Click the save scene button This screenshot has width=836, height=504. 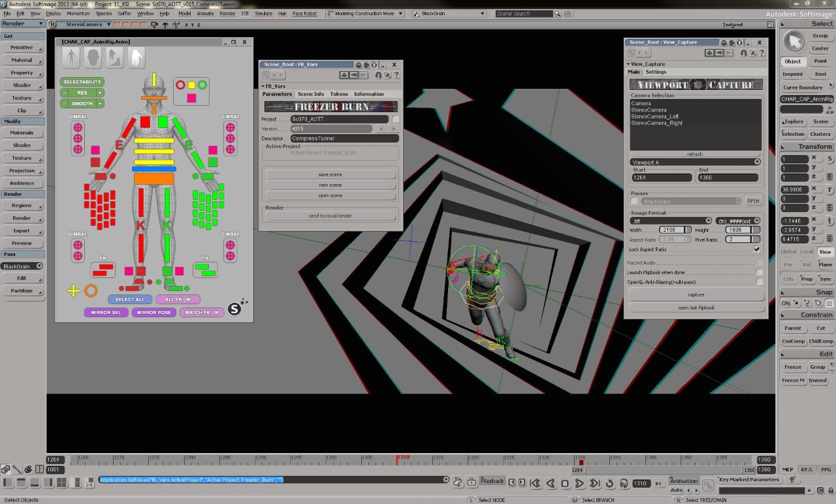pos(330,175)
